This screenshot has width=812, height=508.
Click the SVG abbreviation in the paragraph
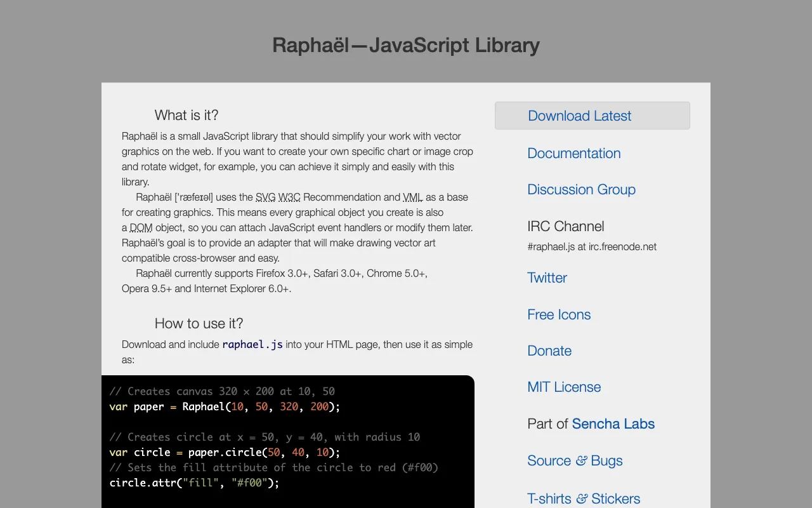[x=266, y=197]
